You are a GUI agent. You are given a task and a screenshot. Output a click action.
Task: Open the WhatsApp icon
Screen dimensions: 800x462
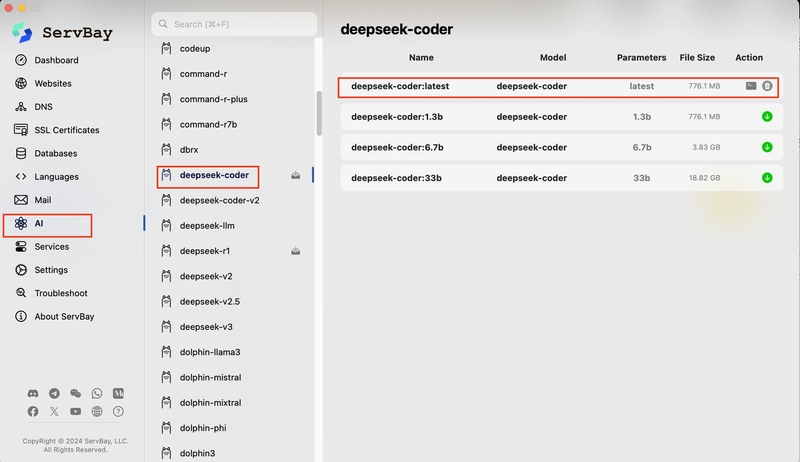[x=97, y=393]
